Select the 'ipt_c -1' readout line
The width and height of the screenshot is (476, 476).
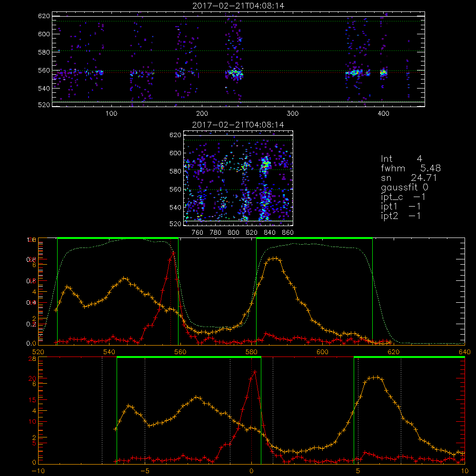pos(403,198)
